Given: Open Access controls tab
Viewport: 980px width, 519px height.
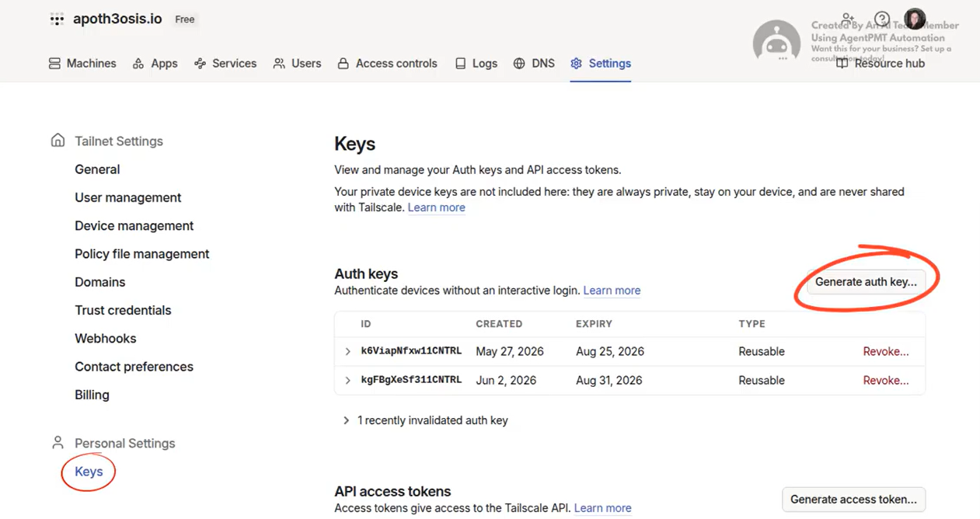Looking at the screenshot, I should 387,64.
